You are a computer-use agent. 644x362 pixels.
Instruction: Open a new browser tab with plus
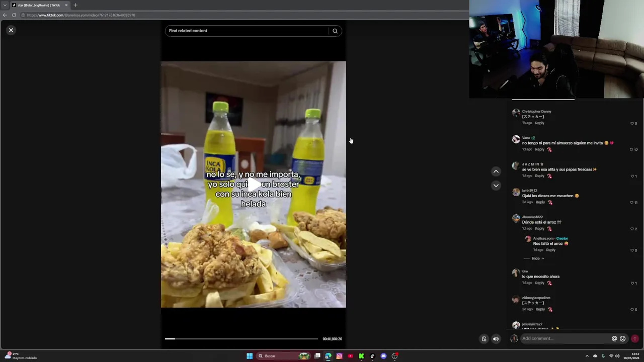point(75,5)
